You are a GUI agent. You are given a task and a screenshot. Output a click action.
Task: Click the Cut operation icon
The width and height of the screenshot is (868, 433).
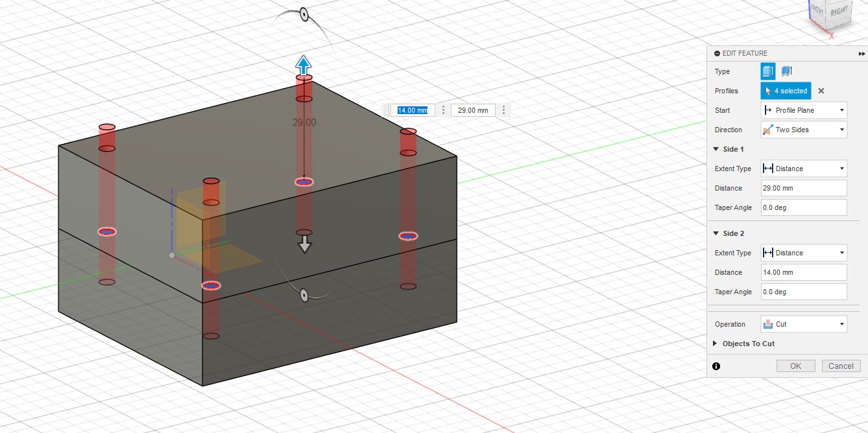tap(768, 324)
